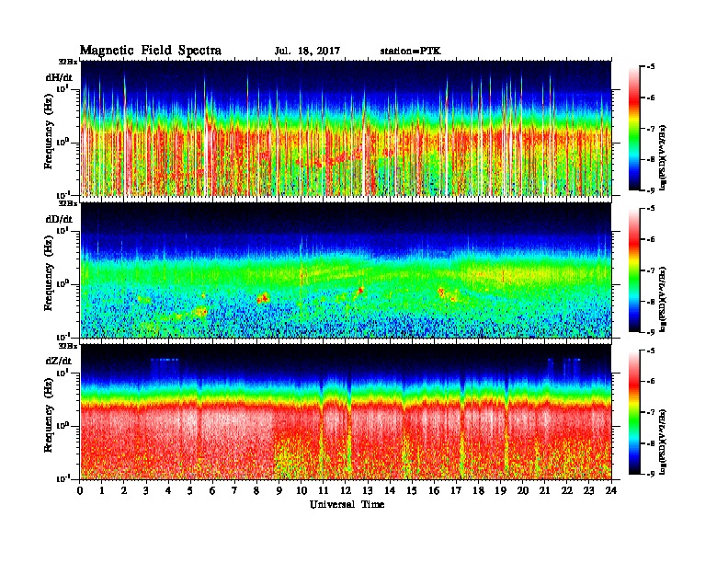Image resolution: width=728 pixels, height=563 pixels.
Task: Click the 'dH/dt' panel label
Action: click(59, 77)
